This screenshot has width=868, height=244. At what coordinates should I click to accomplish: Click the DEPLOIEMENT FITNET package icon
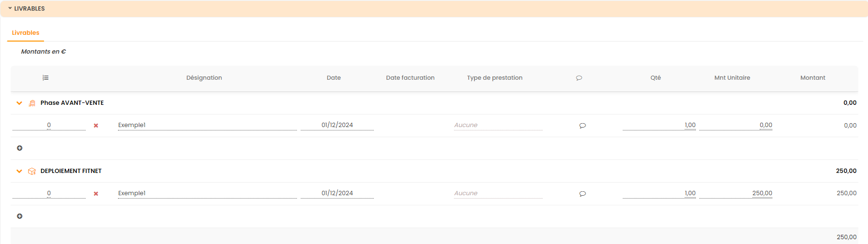point(32,171)
